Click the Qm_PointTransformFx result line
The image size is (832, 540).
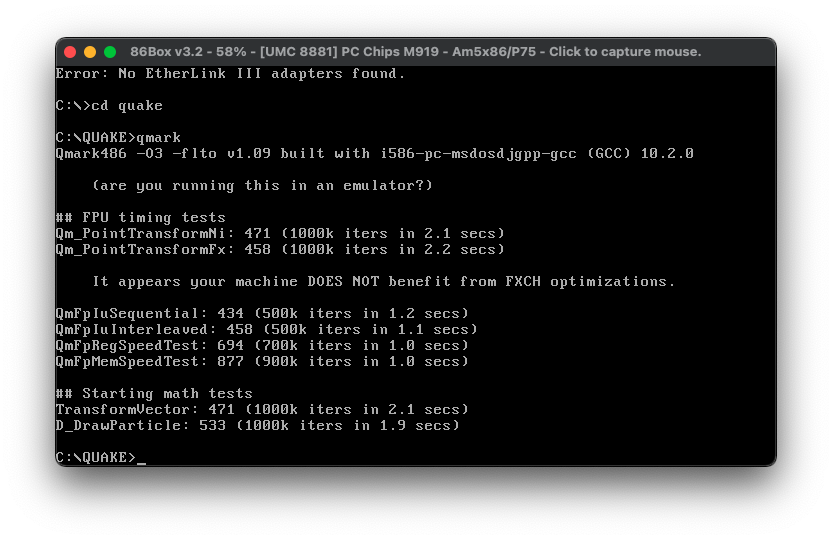coord(280,249)
